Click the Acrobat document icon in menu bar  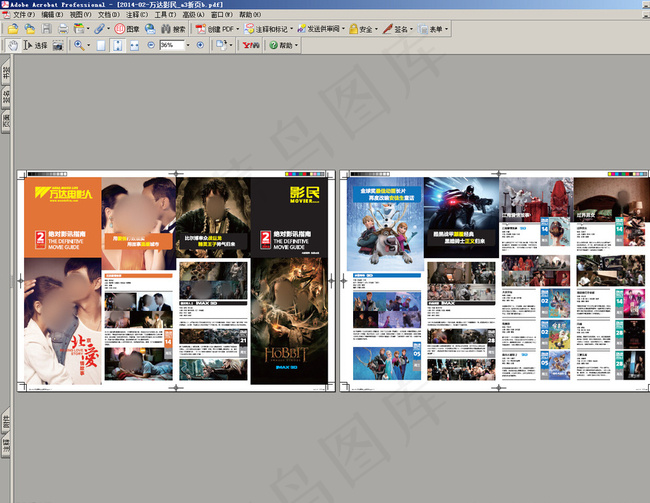5,15
